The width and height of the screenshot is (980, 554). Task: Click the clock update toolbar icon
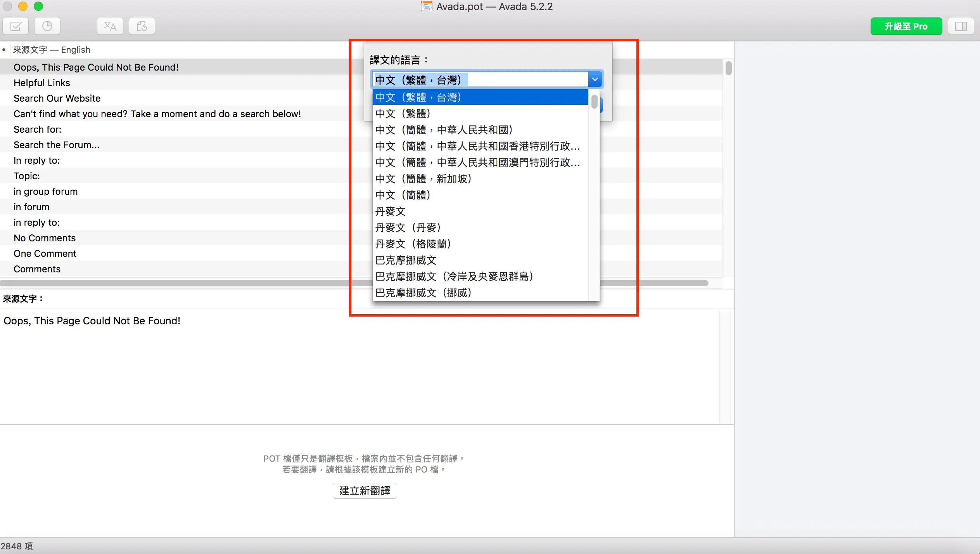click(47, 26)
